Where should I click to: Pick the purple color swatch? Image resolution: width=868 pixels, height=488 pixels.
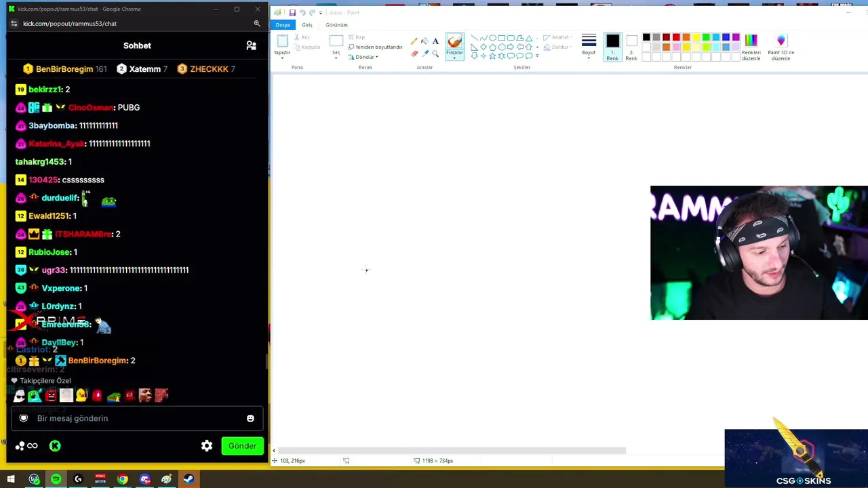pos(736,37)
